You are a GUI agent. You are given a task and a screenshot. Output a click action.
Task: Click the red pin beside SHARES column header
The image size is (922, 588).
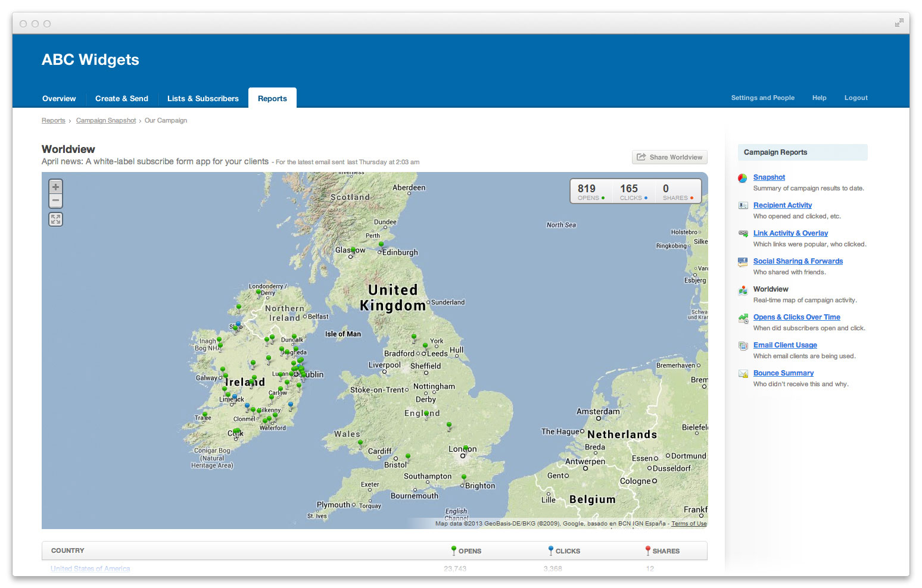click(647, 551)
